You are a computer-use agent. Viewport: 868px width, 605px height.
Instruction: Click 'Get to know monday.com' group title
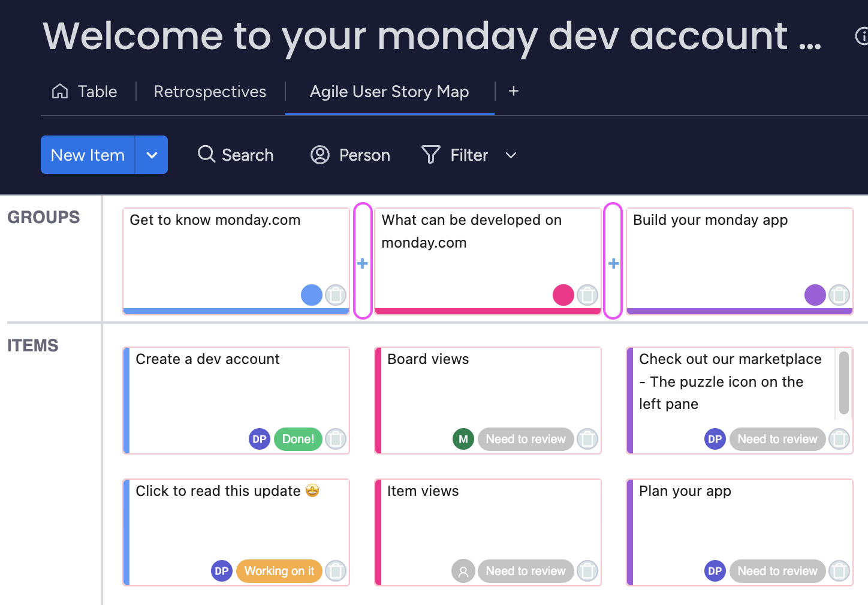(215, 220)
